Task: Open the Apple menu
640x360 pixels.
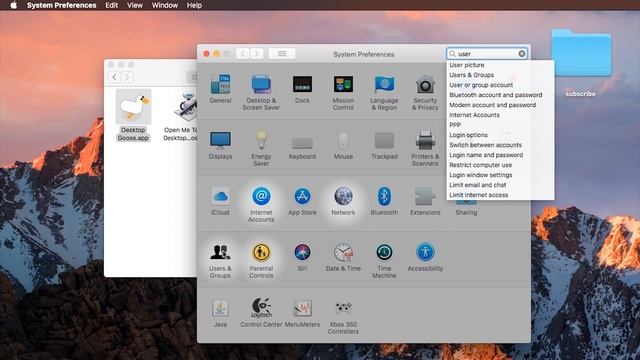Action: pyautogui.click(x=13, y=5)
